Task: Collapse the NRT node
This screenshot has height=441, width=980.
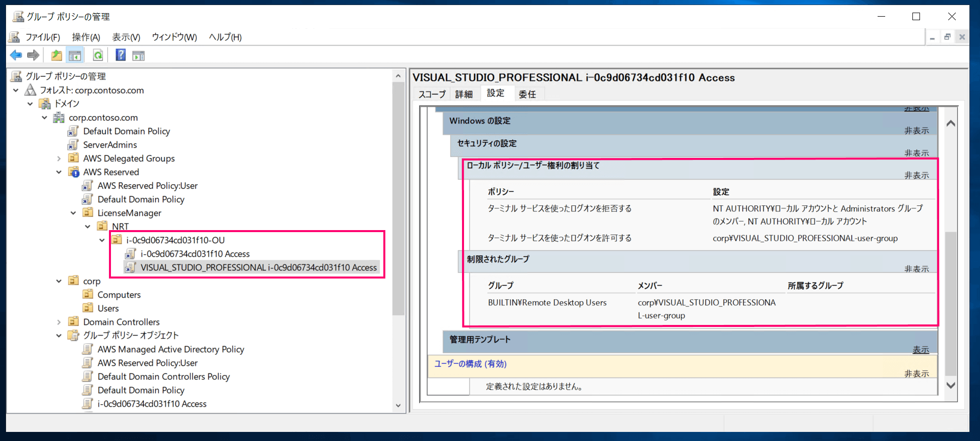Action: (x=88, y=227)
